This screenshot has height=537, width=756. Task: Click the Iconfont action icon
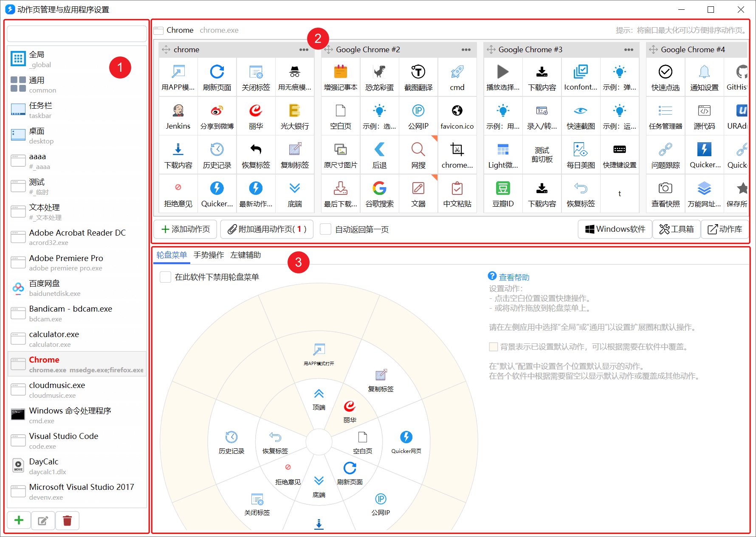(581, 77)
